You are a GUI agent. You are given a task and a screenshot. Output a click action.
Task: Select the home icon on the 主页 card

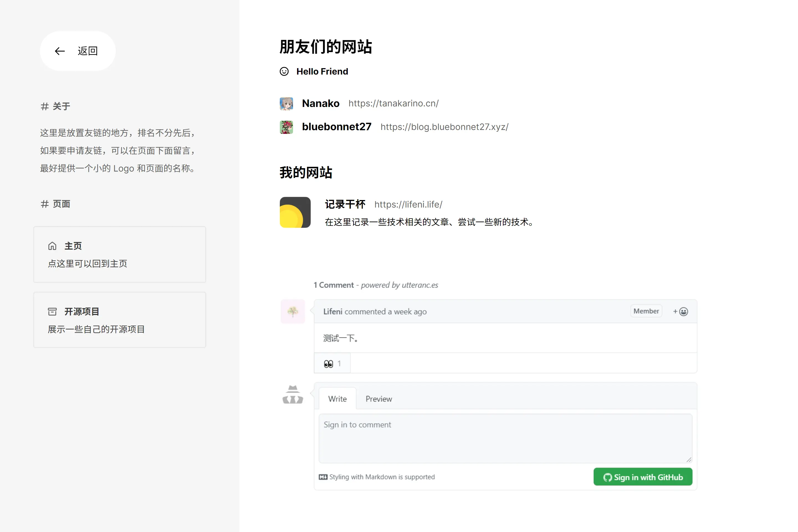coord(53,246)
